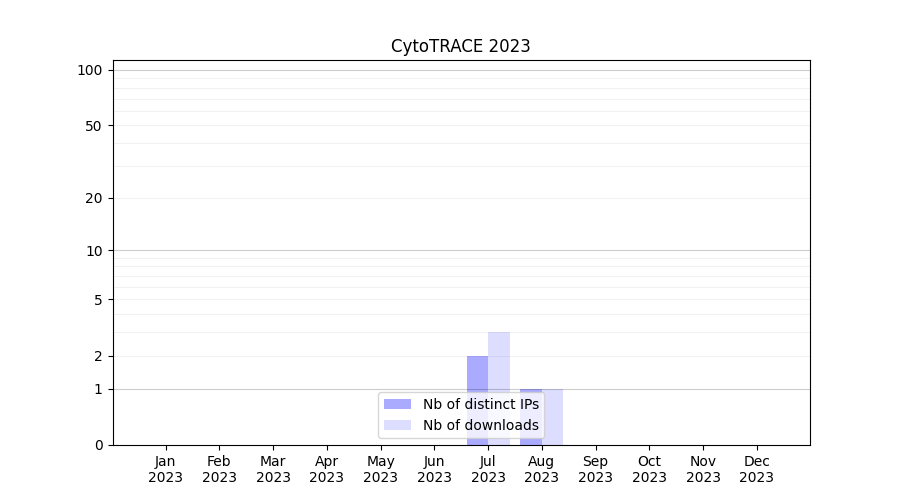Image resolution: width=900 pixels, height=500 pixels.
Task: Click the Nb of distinct IPs legend swatch
Action: [x=397, y=404]
